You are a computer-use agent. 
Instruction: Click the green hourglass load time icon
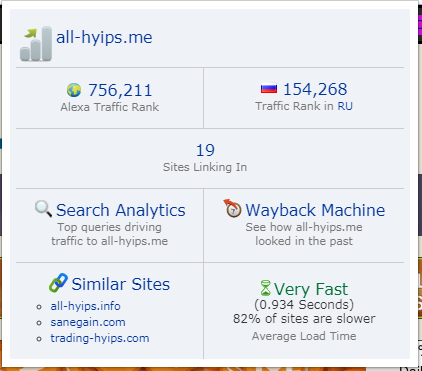pos(266,288)
